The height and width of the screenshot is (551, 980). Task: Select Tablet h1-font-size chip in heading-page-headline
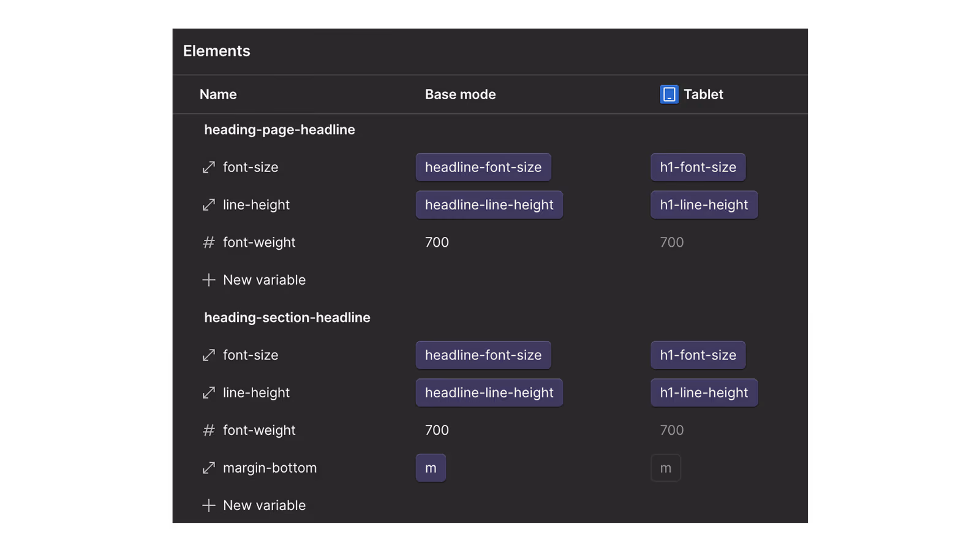point(698,167)
